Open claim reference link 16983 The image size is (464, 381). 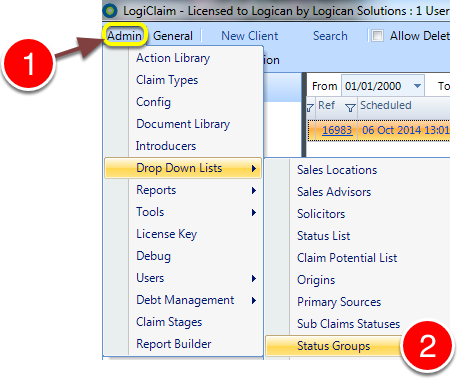(x=337, y=130)
